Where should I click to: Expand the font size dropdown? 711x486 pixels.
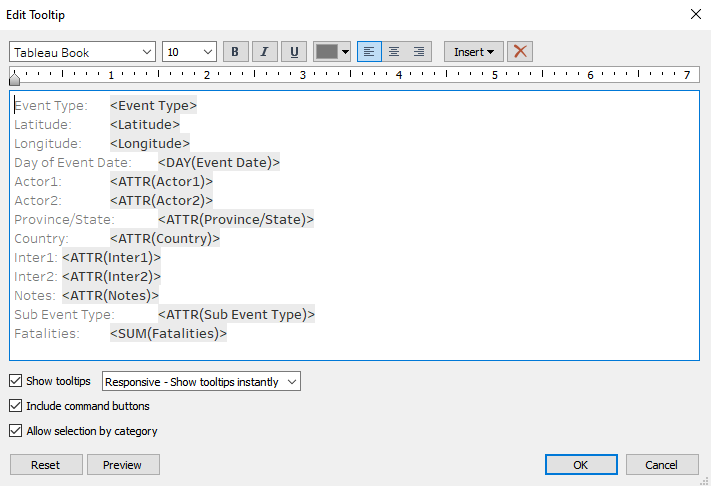(x=189, y=52)
